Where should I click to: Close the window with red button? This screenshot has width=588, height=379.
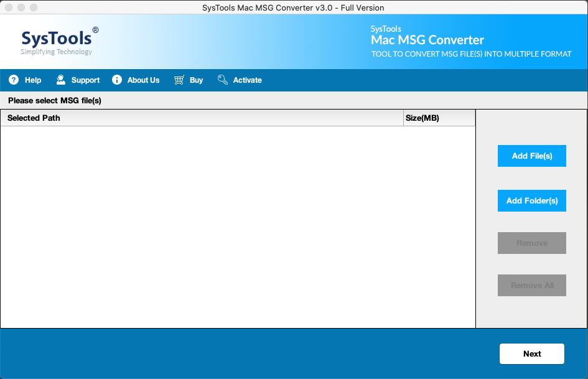coord(9,7)
